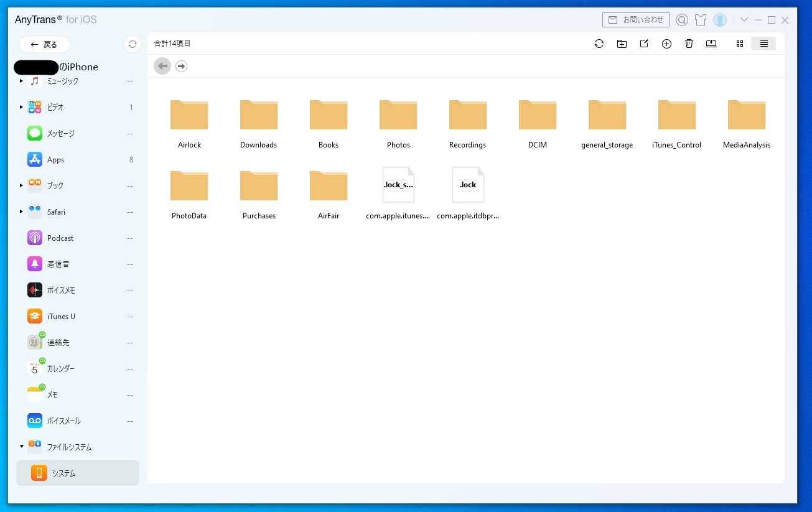This screenshot has width=812, height=512.
Task: Click the 戻る back button
Action: click(x=44, y=44)
